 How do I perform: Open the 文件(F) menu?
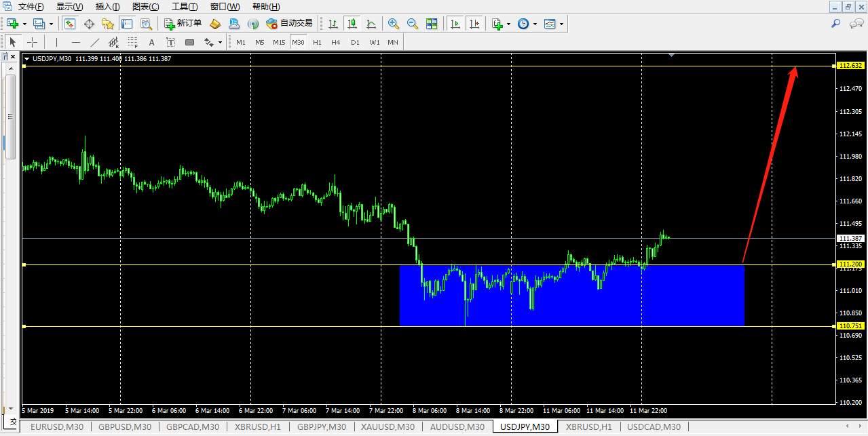(31, 7)
